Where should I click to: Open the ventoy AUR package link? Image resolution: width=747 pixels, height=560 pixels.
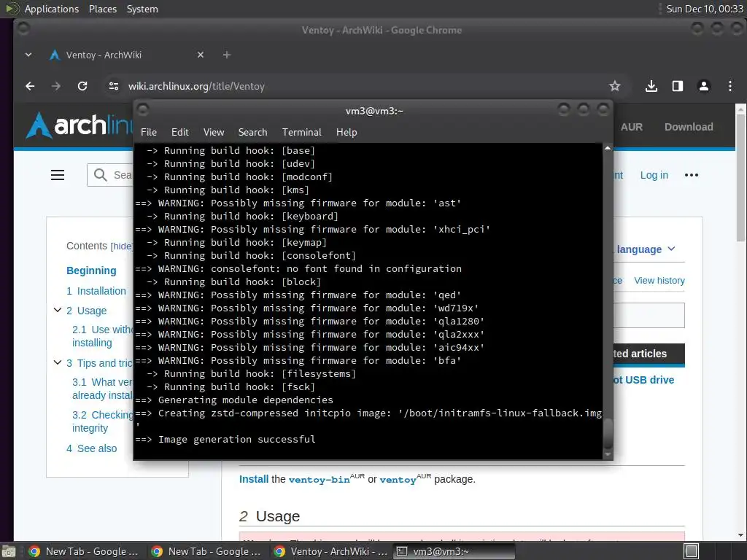coord(398,480)
